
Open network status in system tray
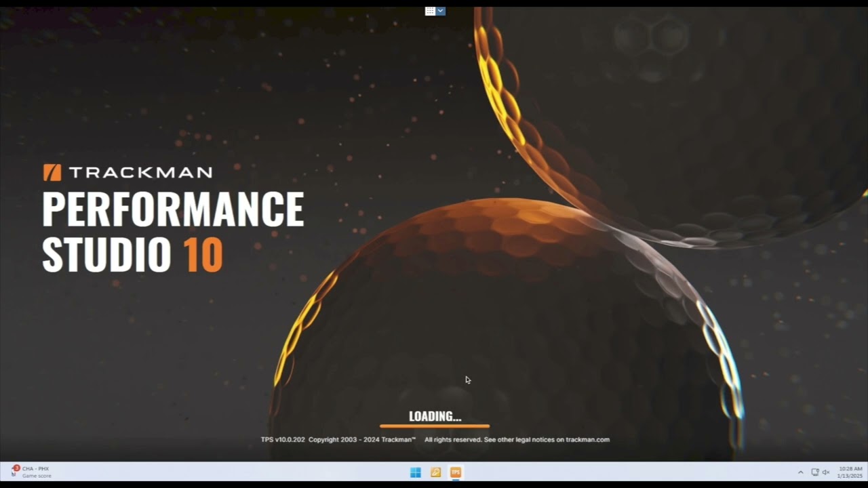[x=815, y=472]
